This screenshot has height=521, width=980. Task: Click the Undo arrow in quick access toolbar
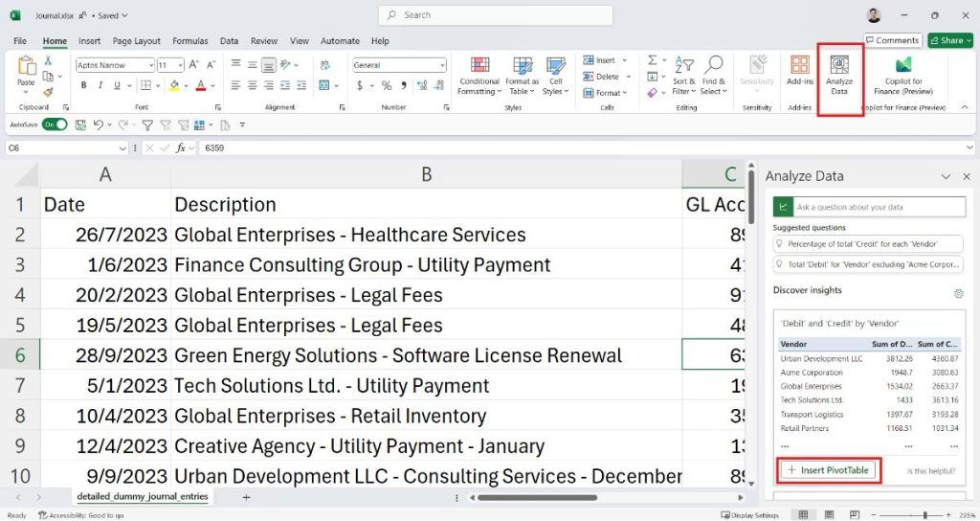[99, 125]
